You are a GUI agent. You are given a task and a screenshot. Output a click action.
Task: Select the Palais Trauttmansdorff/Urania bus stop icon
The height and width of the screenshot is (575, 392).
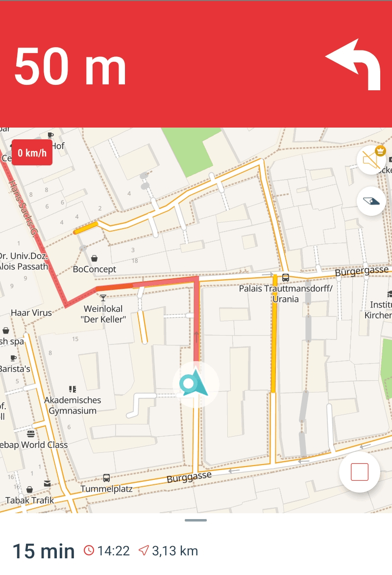(x=285, y=278)
